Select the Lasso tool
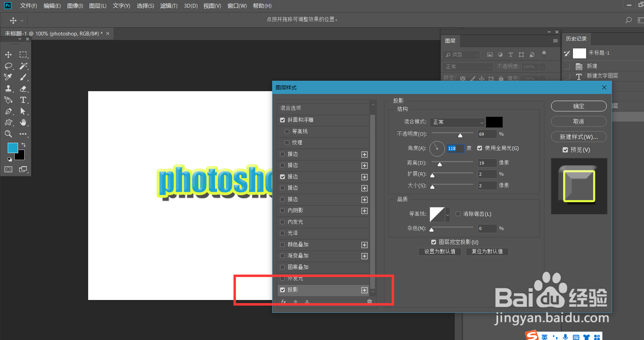This screenshot has height=340, width=644. [x=8, y=66]
